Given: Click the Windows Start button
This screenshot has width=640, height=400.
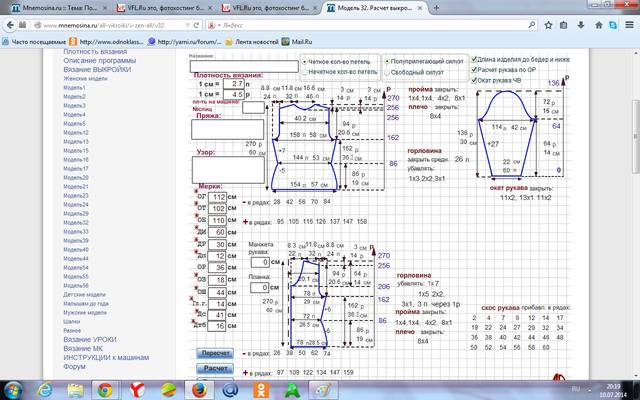Looking at the screenshot, I should pos(14,389).
